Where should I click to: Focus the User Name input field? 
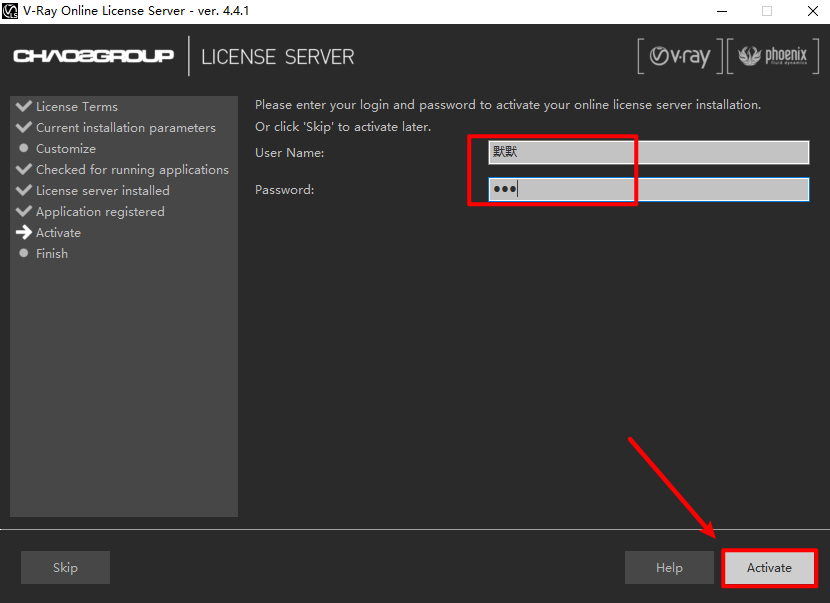click(x=648, y=152)
